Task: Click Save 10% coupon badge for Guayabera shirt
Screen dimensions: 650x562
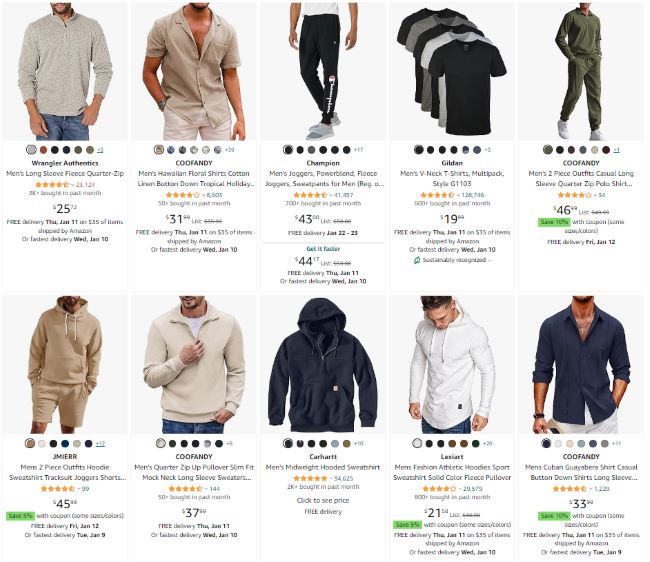Action: coord(554,516)
